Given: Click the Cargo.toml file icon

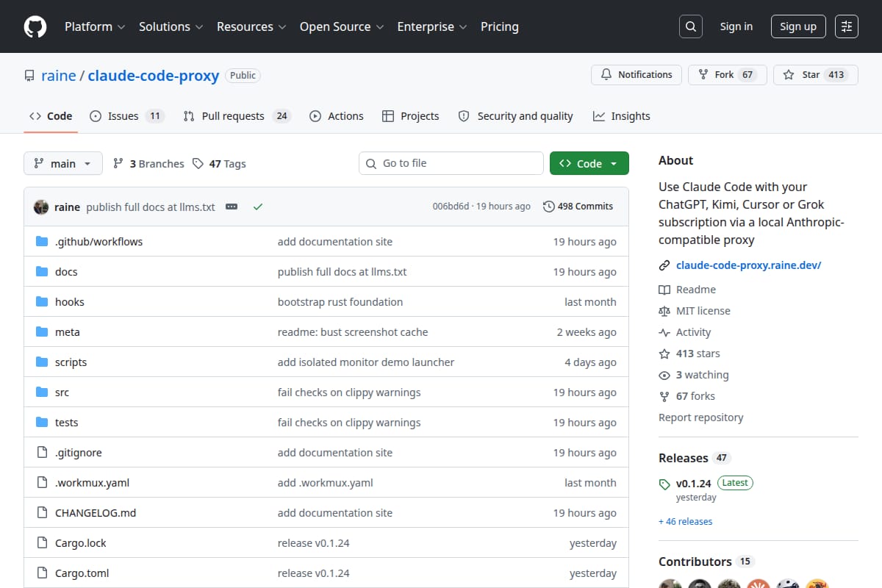Looking at the screenshot, I should (42, 573).
